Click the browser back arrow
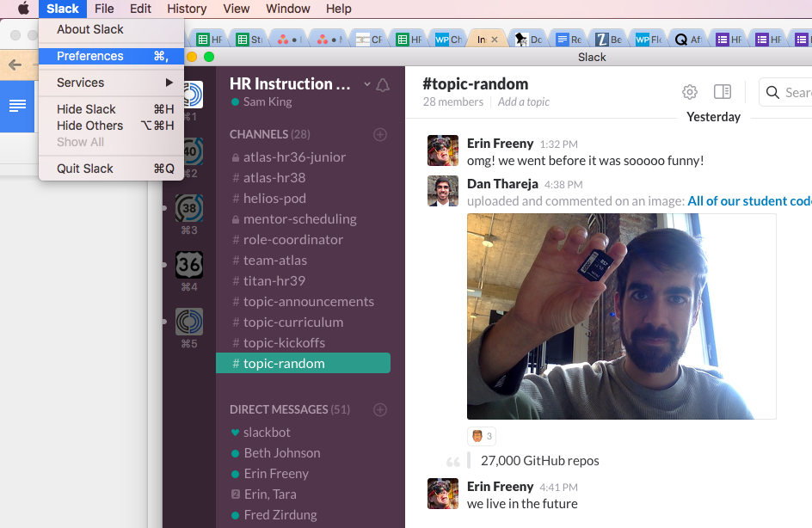Image resolution: width=812 pixels, height=528 pixels. pos(15,64)
